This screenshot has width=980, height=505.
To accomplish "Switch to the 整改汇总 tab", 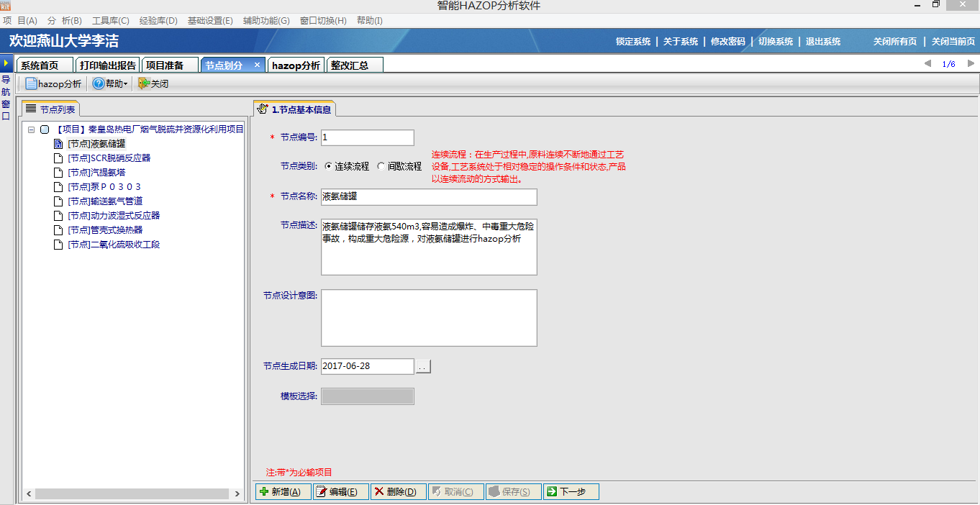I will tap(355, 65).
